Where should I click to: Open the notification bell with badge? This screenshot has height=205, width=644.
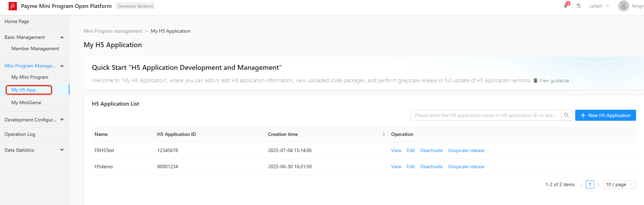click(x=566, y=6)
